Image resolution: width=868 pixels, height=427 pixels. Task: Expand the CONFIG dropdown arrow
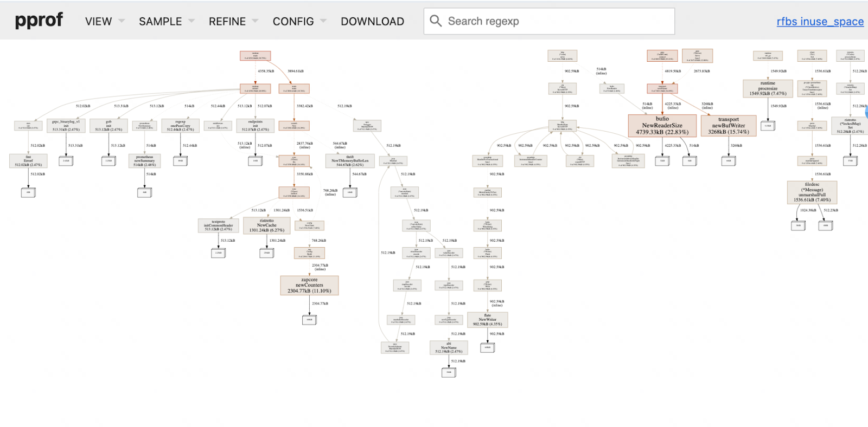pos(323,21)
